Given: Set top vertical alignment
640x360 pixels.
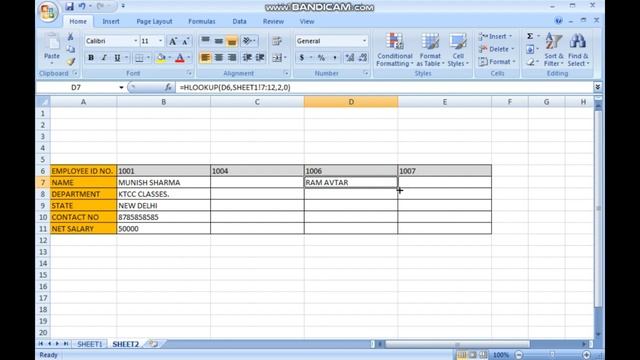Looking at the screenshot, I should [205, 40].
